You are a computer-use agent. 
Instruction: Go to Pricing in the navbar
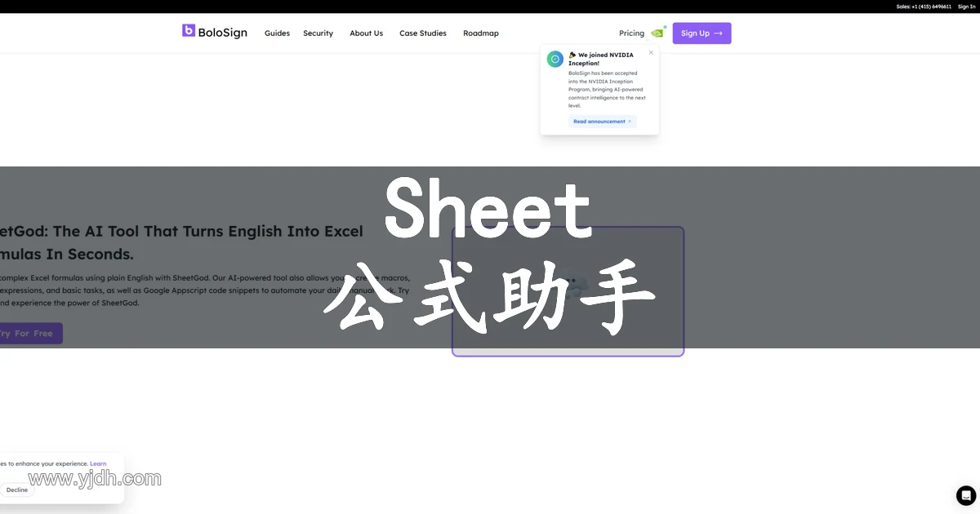coord(631,33)
